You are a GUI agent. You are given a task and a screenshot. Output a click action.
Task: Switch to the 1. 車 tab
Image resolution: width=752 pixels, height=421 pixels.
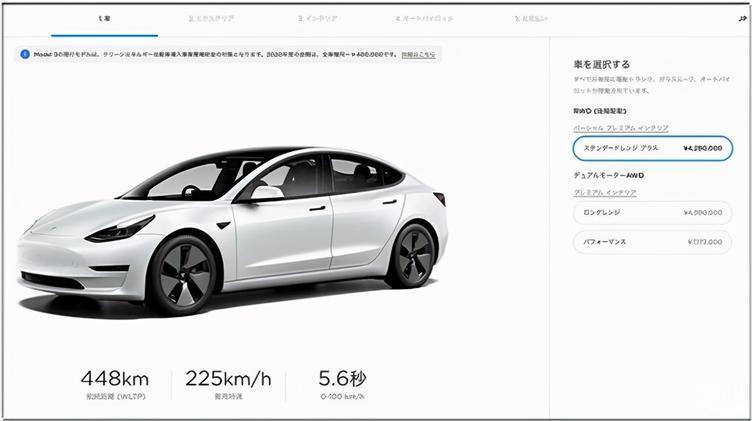pos(105,19)
